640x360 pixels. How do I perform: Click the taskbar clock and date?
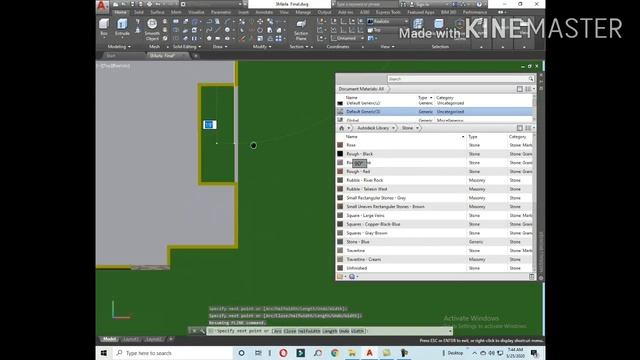(x=515, y=353)
